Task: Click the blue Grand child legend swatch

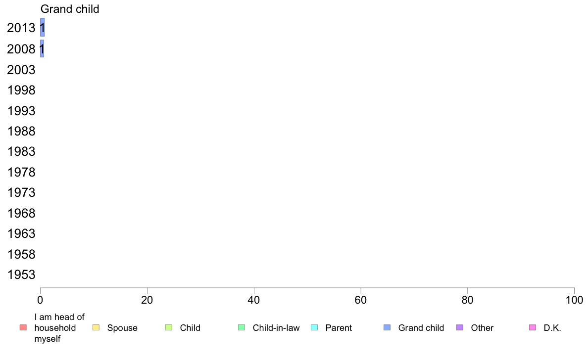Action: [x=387, y=327]
